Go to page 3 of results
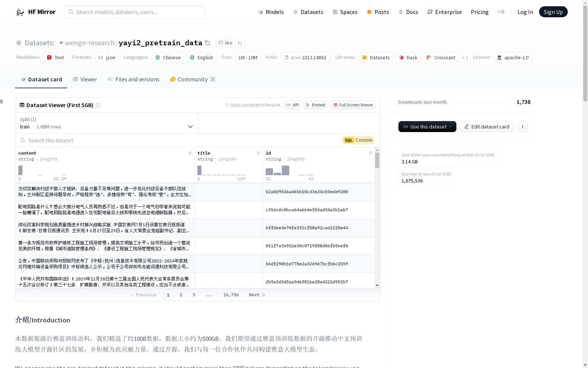 [194, 295]
